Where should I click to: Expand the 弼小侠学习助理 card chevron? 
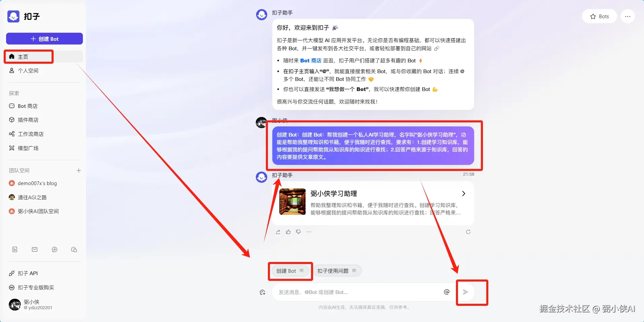pos(464,194)
